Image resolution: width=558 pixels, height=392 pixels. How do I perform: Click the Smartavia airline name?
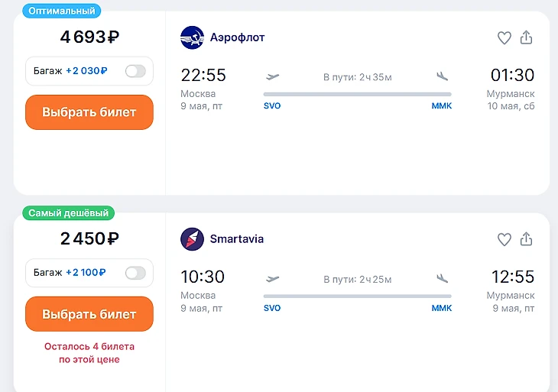pyautogui.click(x=237, y=239)
